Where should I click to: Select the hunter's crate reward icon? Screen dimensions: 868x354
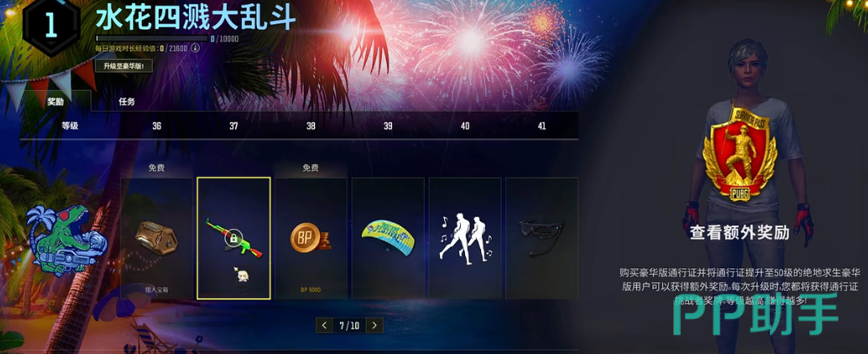(x=157, y=238)
